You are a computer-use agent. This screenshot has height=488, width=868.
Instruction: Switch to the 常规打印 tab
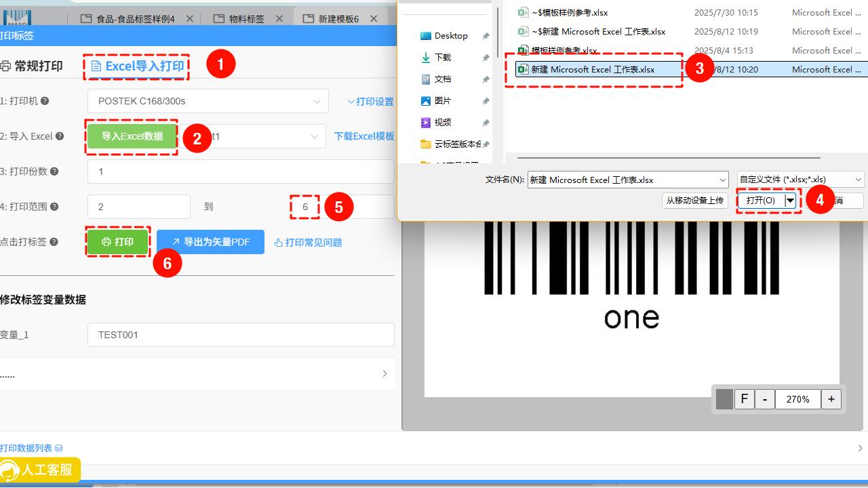point(32,66)
